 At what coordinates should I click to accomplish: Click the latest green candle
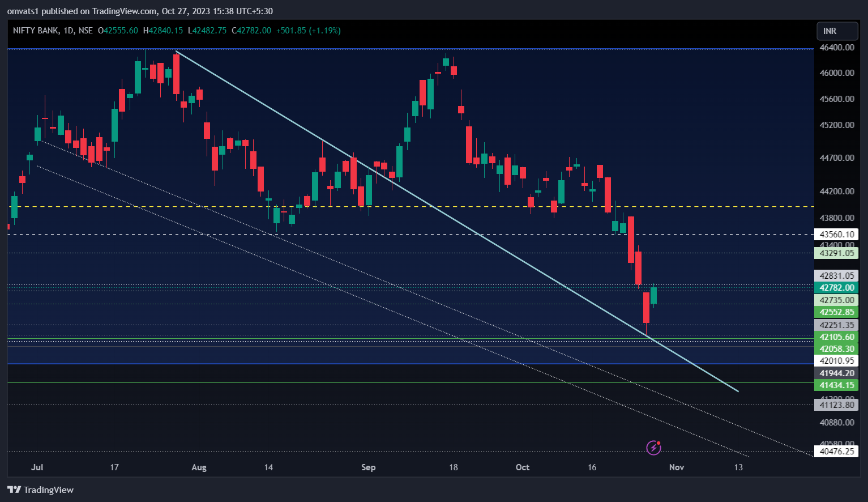pos(653,296)
